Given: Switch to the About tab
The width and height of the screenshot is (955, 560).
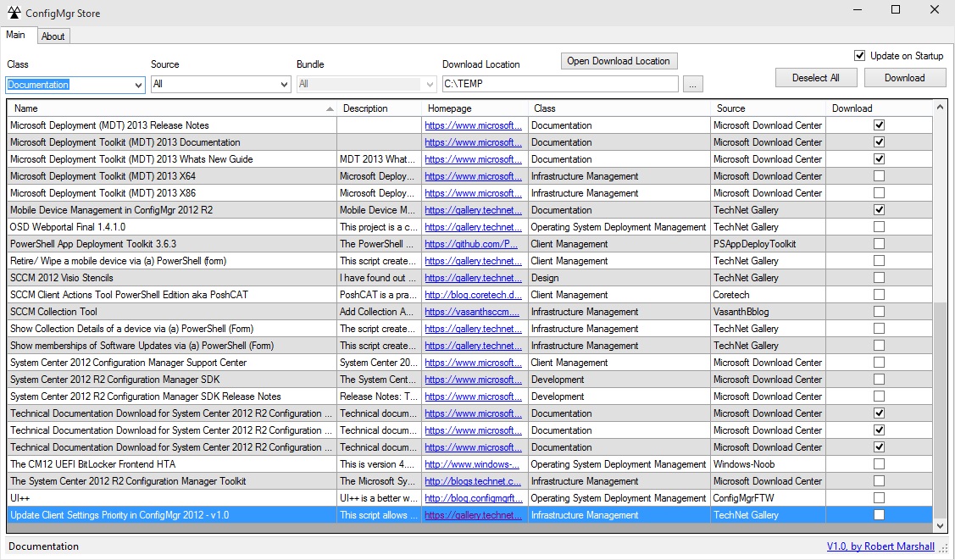Looking at the screenshot, I should 53,36.
